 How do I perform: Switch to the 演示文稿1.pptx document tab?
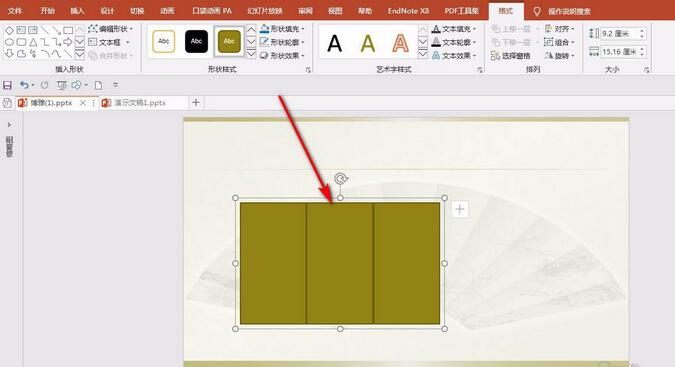click(135, 103)
